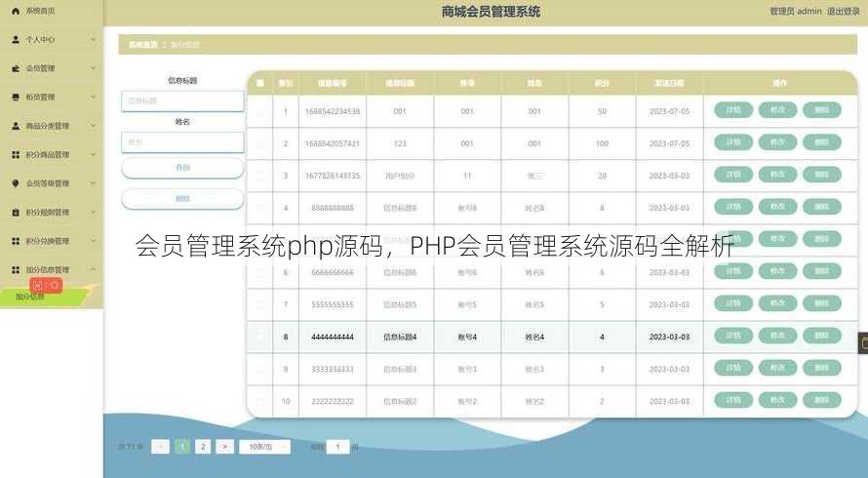Check the box for row 1688542234538
Image resolution: width=868 pixels, height=478 pixels.
tap(260, 111)
